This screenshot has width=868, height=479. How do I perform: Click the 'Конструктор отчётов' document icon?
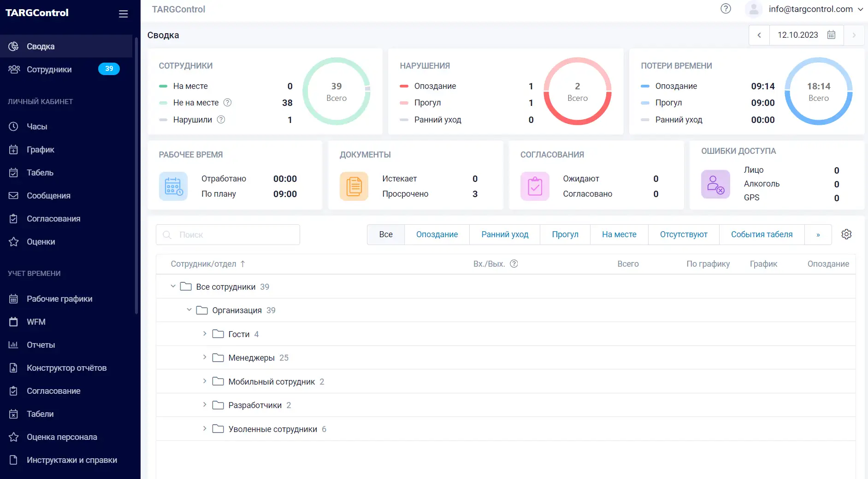pyautogui.click(x=14, y=368)
